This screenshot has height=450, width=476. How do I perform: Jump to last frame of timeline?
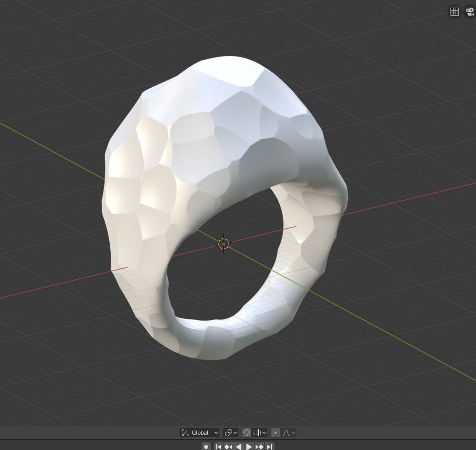click(269, 446)
